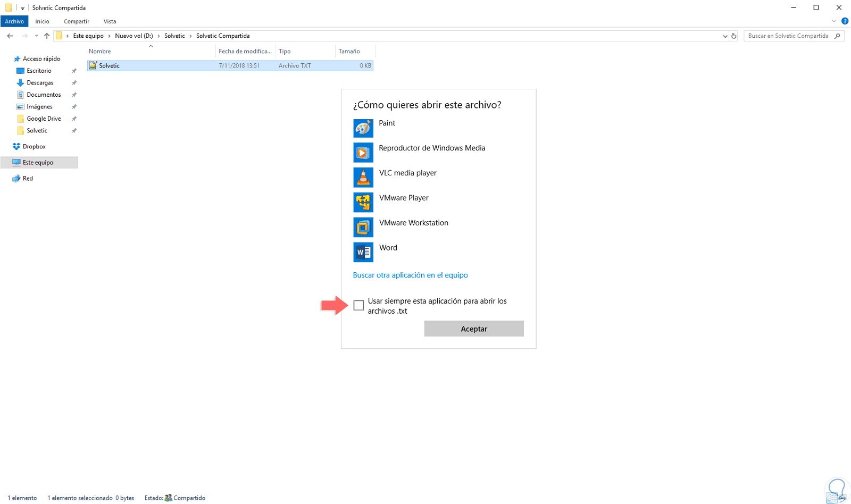This screenshot has height=504, width=851.
Task: Go to Nuevo vol (D:) in breadcrumb
Action: pyautogui.click(x=134, y=36)
